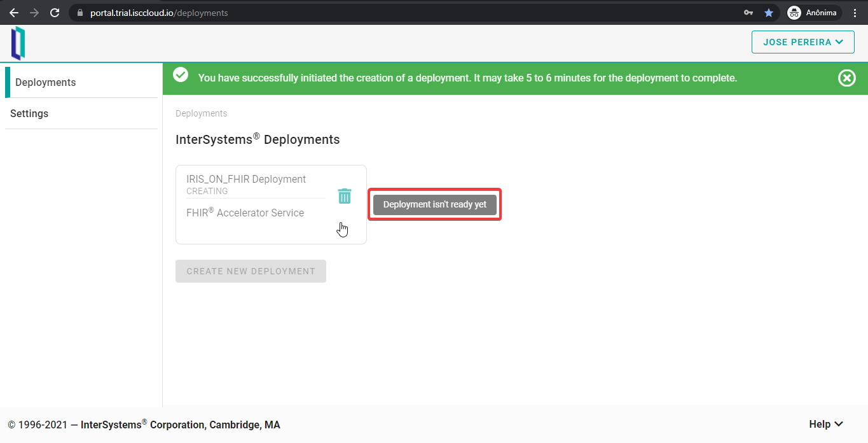Click the browser forward arrow
868x443 pixels.
[x=34, y=13]
